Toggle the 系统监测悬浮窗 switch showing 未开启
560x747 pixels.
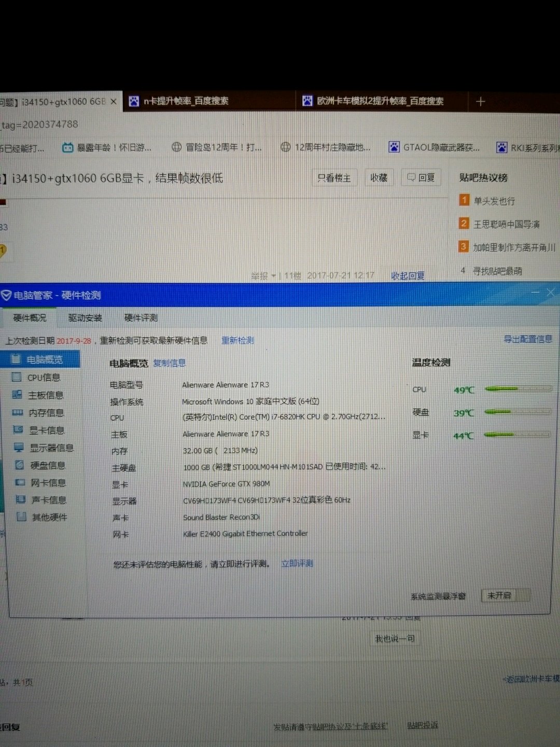point(505,595)
